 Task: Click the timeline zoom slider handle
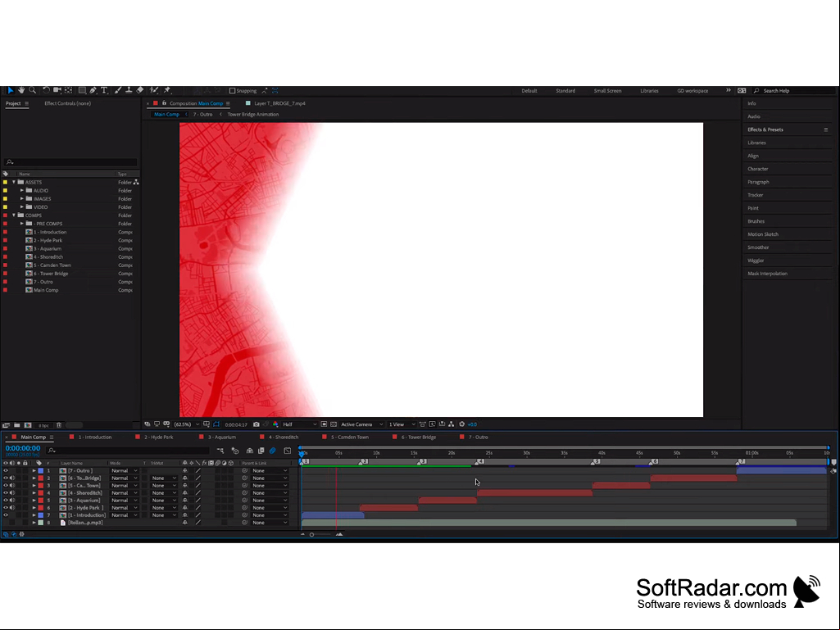tap(311, 535)
